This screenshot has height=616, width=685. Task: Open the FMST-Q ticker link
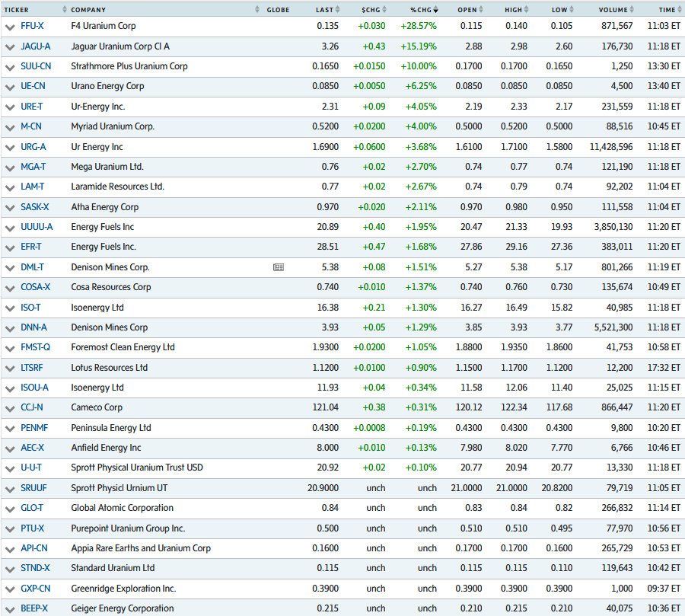[35, 347]
